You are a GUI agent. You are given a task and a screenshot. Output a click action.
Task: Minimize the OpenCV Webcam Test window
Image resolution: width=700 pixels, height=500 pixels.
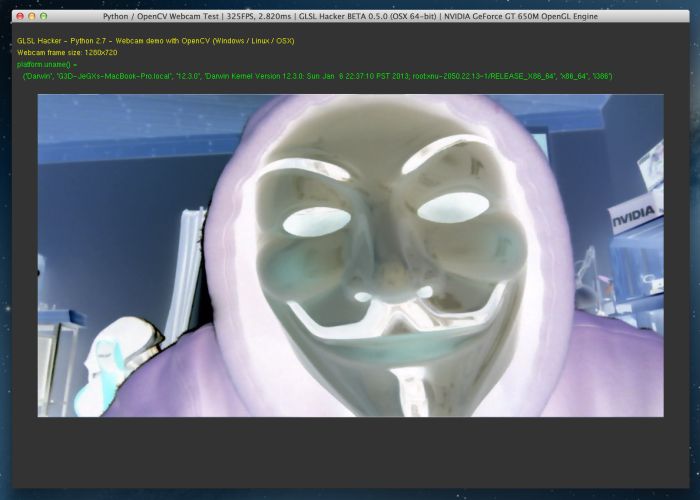32,16
